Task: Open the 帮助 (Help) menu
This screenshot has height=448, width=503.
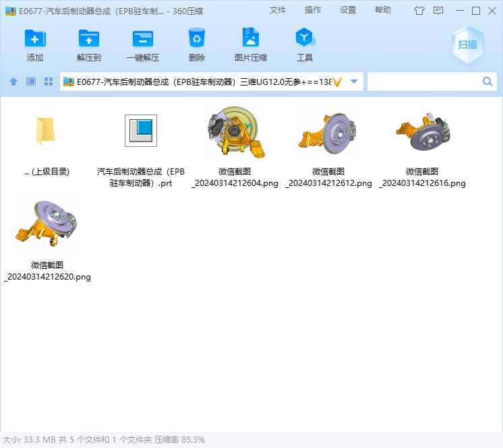Action: pos(383,10)
